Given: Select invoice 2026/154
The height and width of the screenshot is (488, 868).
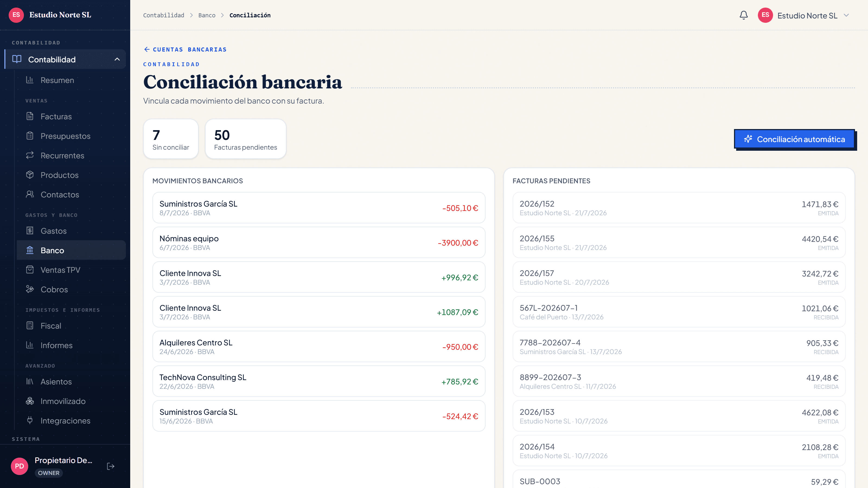Looking at the screenshot, I should 679,451.
